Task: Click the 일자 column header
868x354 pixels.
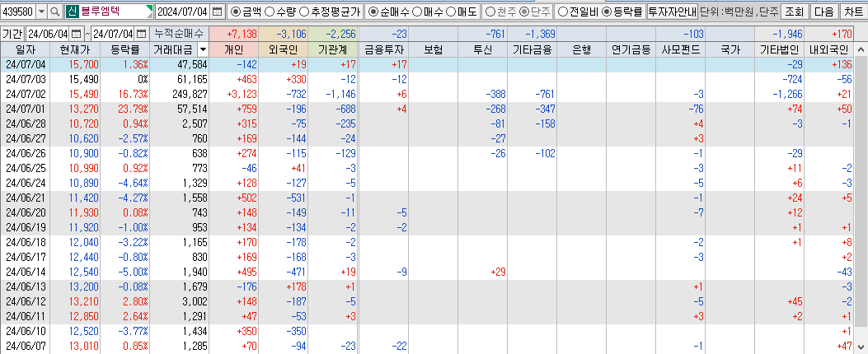Action: coord(25,49)
